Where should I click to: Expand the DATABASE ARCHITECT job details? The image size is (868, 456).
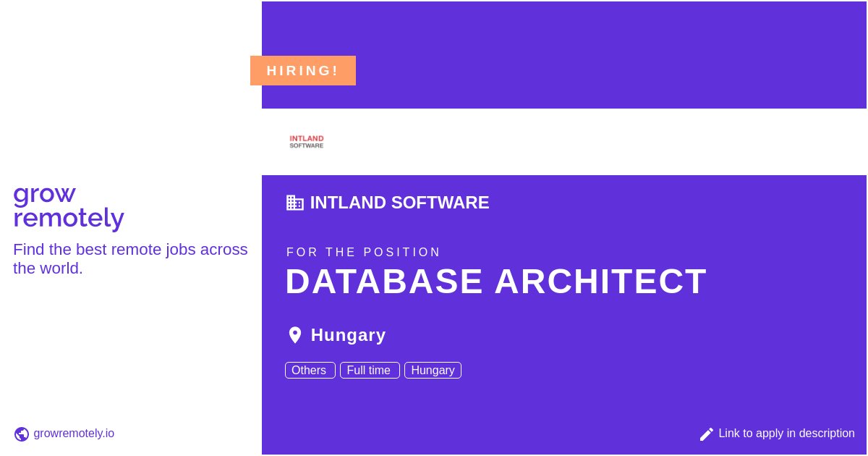[x=496, y=282]
